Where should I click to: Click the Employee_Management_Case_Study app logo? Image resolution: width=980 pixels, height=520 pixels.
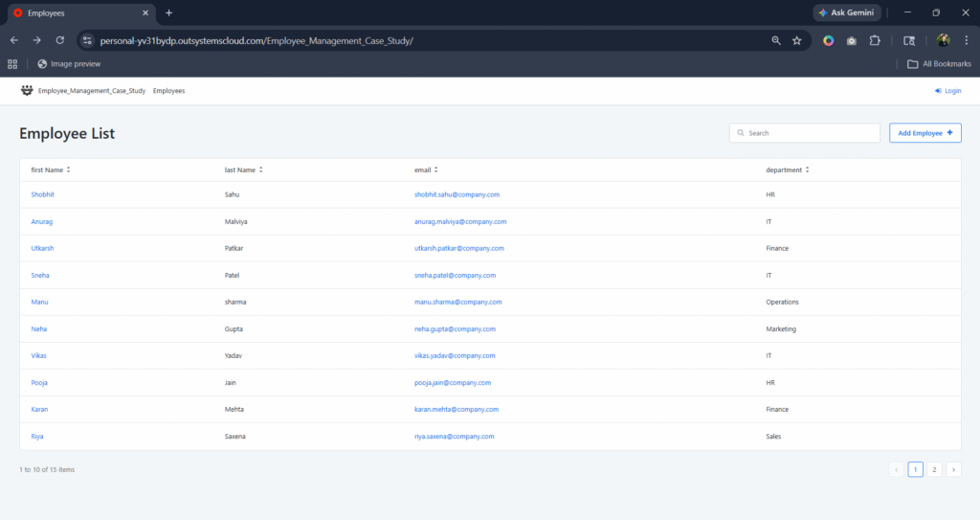(x=27, y=91)
